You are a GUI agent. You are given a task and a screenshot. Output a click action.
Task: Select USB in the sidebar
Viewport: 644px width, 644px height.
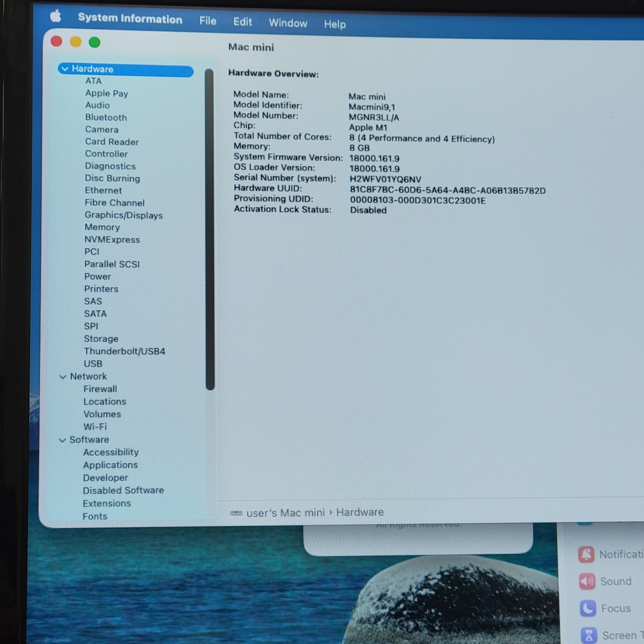[x=93, y=364]
